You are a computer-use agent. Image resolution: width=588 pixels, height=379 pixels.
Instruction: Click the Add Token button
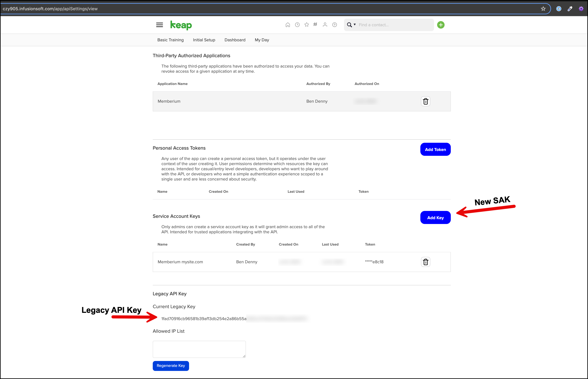(x=435, y=149)
